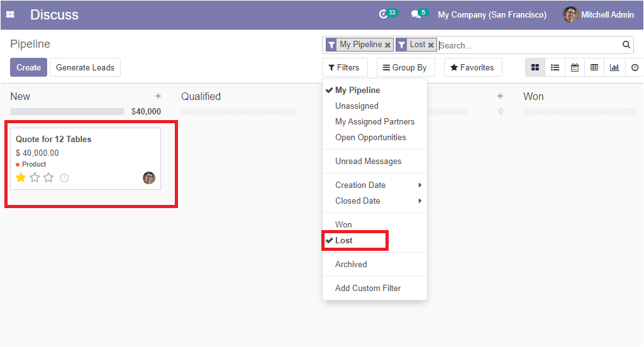Expand Closed Date filter submenu

tap(375, 201)
